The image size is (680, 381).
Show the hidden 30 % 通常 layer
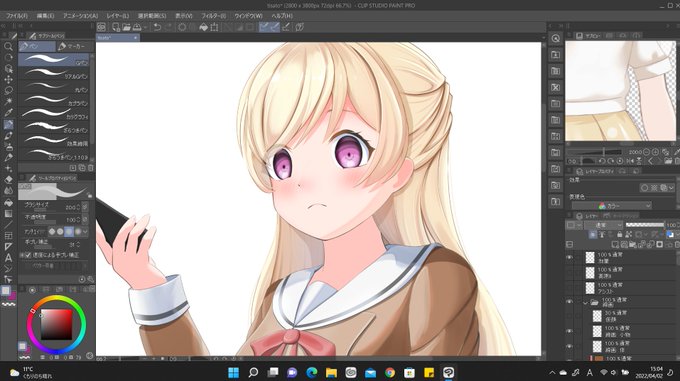tap(569, 316)
